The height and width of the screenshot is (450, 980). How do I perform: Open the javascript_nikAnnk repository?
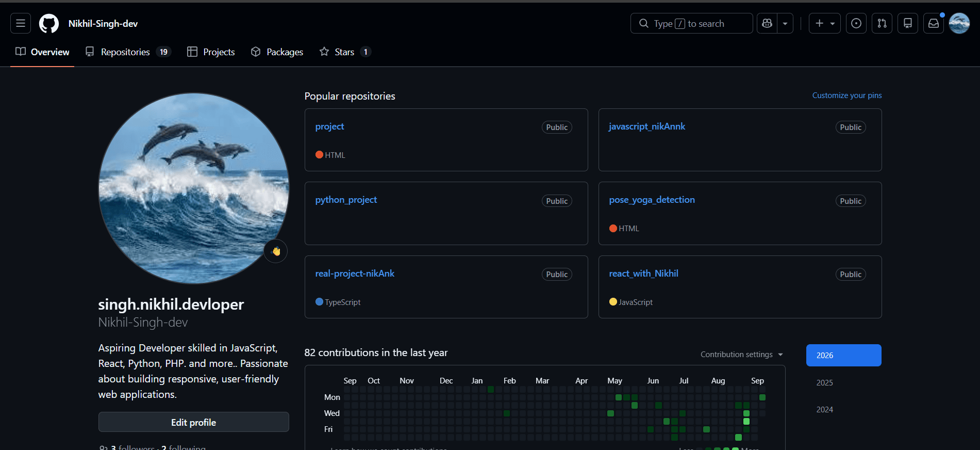647,126
